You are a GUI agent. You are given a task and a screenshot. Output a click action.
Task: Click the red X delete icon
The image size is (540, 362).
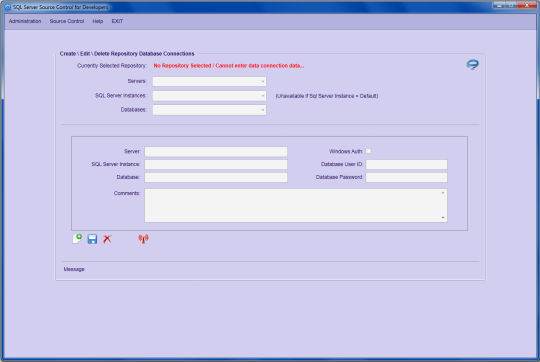pyautogui.click(x=107, y=239)
